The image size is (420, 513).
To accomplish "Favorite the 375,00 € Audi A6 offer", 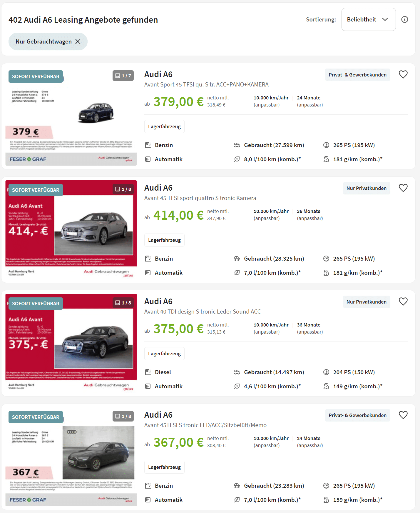I will coord(403,302).
